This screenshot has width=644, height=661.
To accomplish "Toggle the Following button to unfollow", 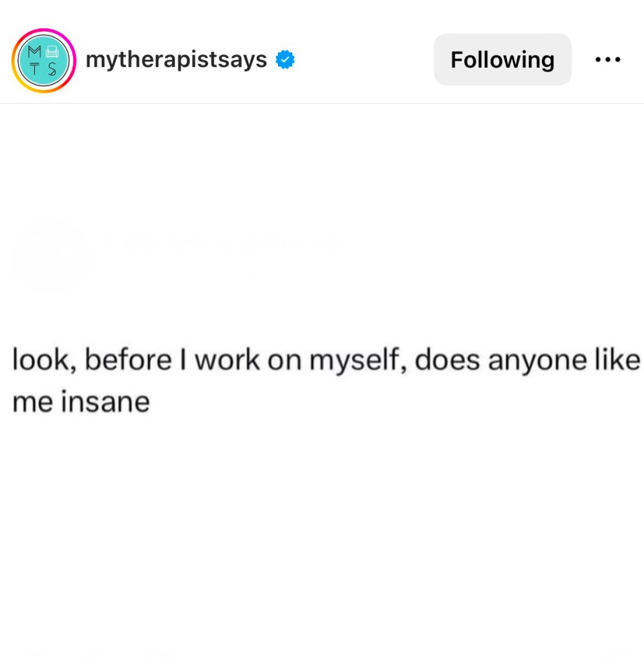I will pyautogui.click(x=502, y=60).
